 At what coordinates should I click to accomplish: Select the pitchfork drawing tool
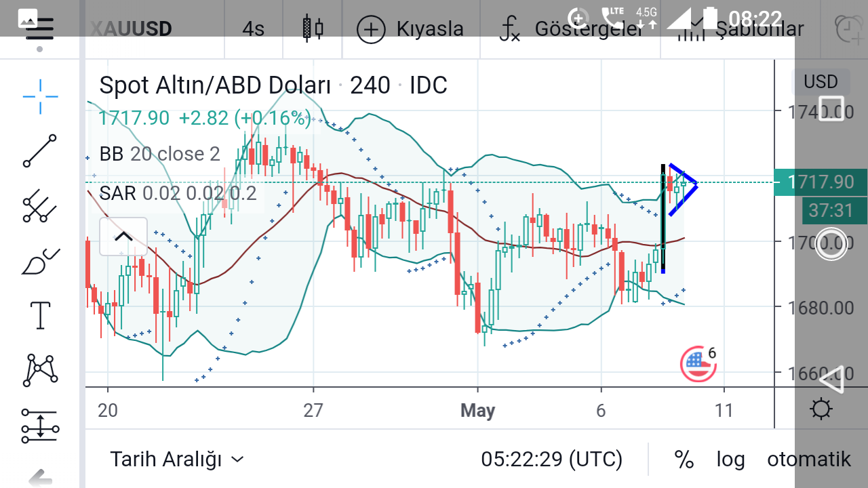point(40,206)
